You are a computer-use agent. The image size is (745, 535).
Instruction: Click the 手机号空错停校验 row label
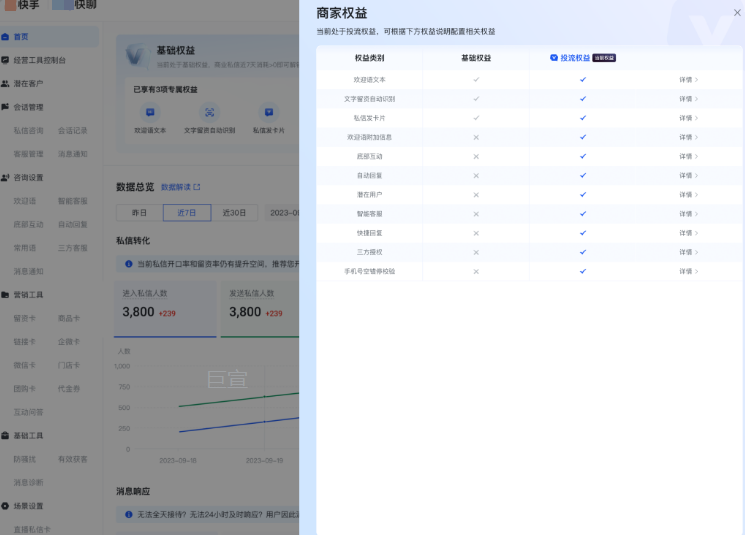point(370,271)
